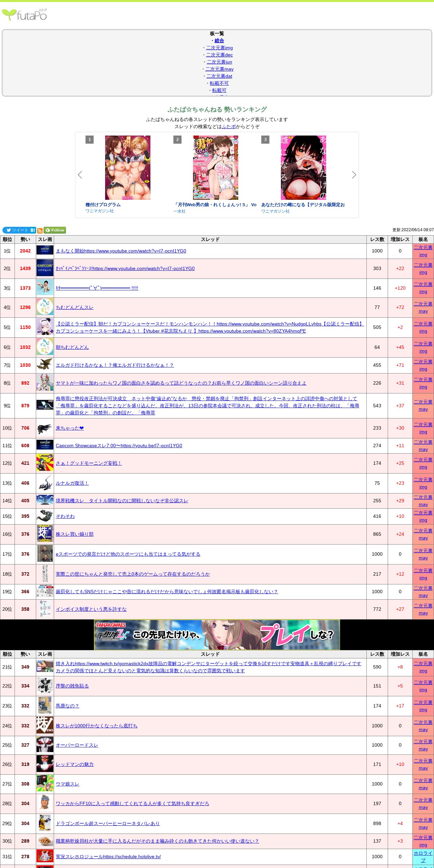Select the 二次元裏img board
434x868 pixels.
pos(219,48)
